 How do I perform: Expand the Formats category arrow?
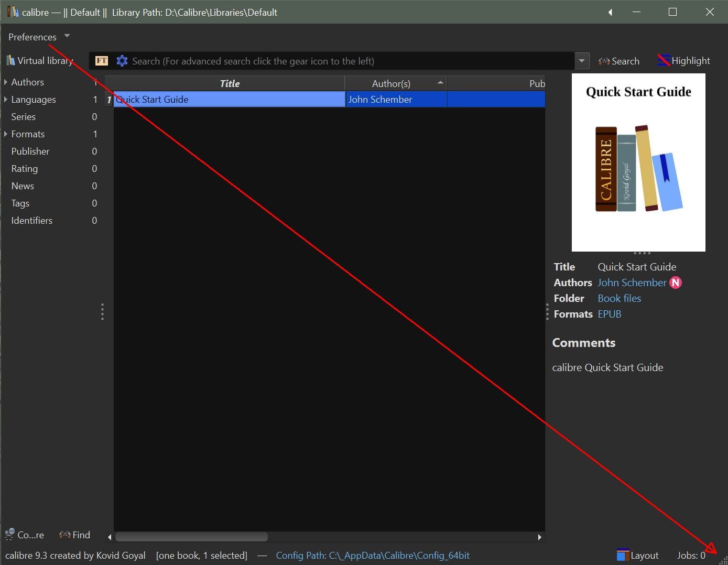[x=6, y=134]
